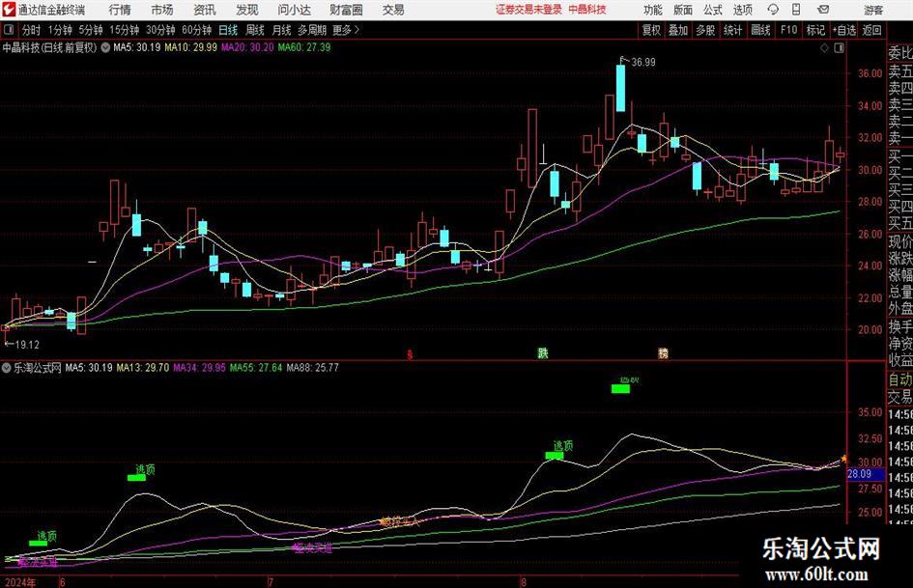
Task: Open the 版面 menu
Action: (682, 10)
